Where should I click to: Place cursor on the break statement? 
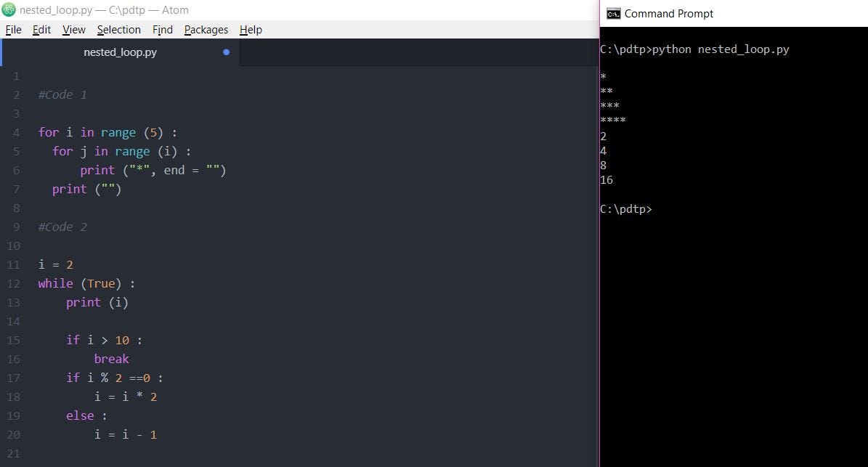pos(111,359)
